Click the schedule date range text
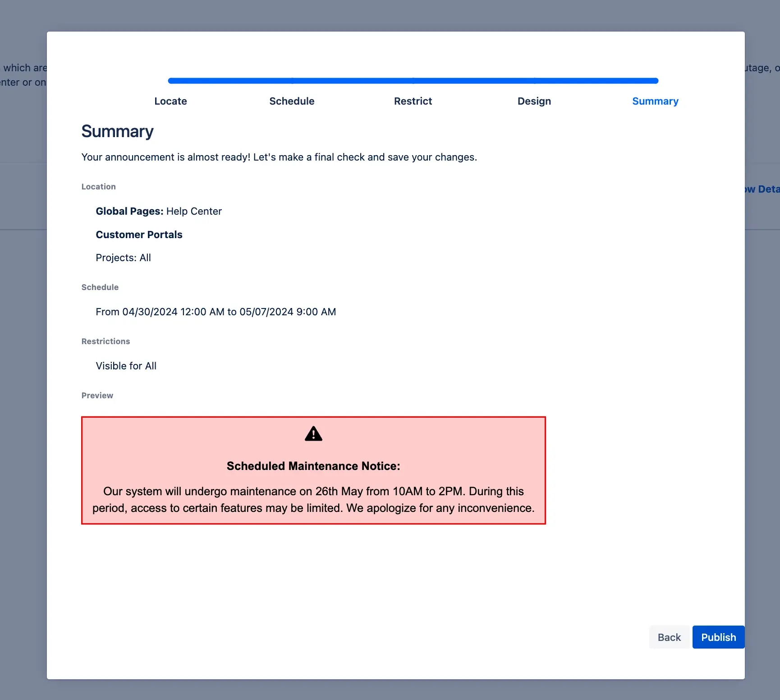Image resolution: width=780 pixels, height=700 pixels. click(x=216, y=312)
